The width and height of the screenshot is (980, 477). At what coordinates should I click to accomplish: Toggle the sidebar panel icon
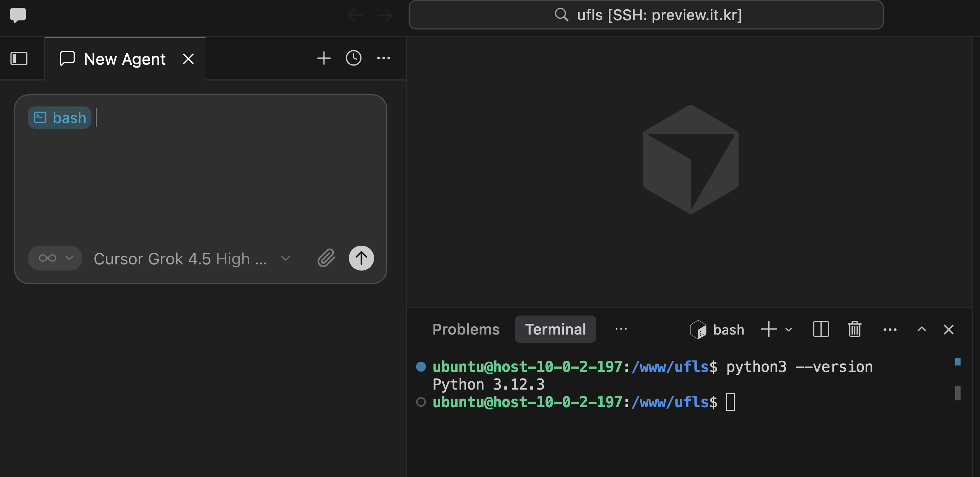pyautogui.click(x=19, y=59)
